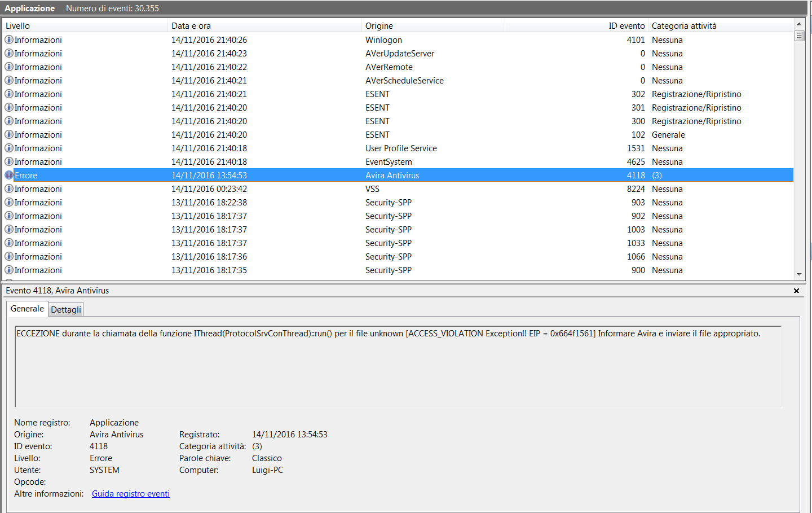
Task: Click info icon on User Profile Service row
Action: coord(9,148)
